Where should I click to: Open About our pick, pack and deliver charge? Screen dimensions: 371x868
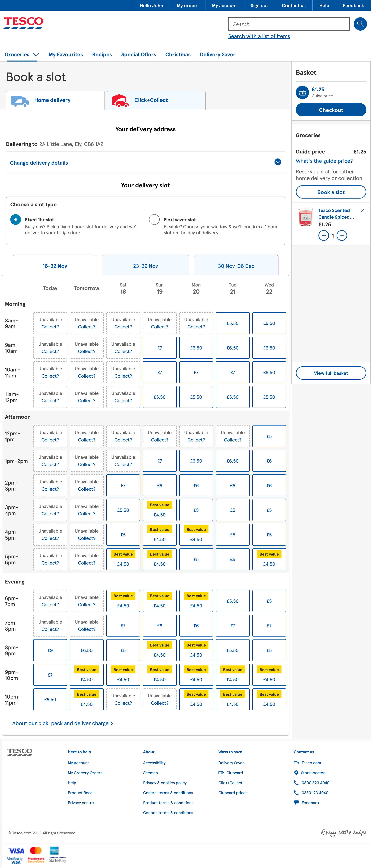click(62, 723)
